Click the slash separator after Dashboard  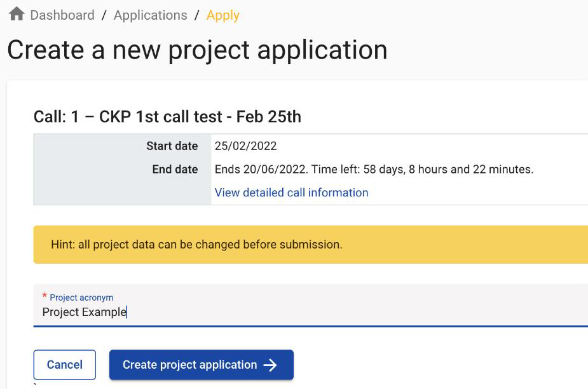(104, 15)
